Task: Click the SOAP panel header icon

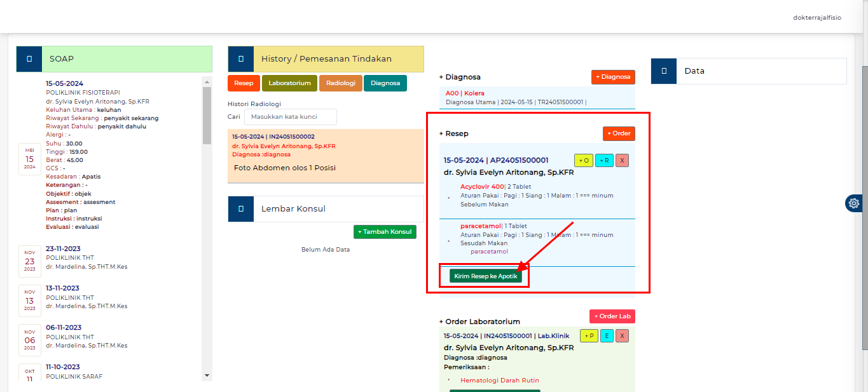Action: (x=29, y=59)
